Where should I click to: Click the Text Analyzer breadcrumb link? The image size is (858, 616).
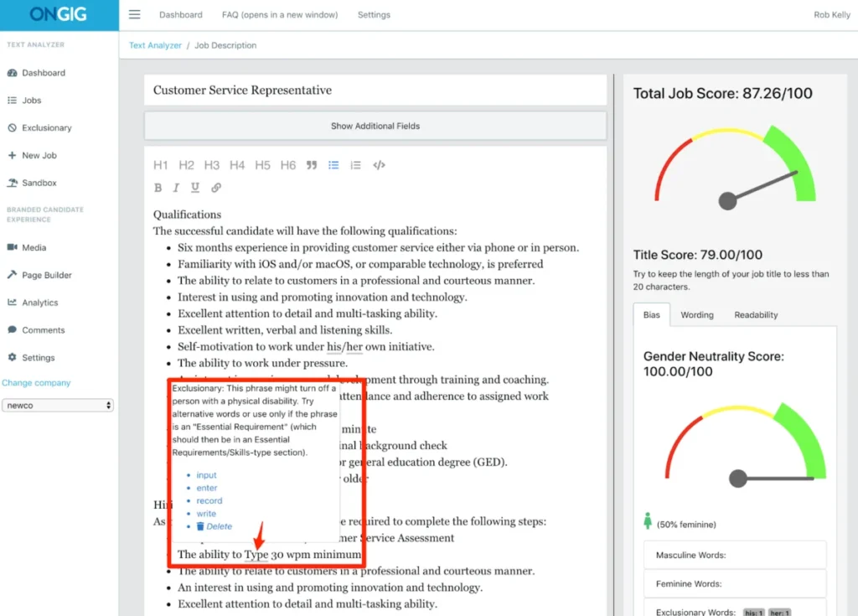coord(155,45)
